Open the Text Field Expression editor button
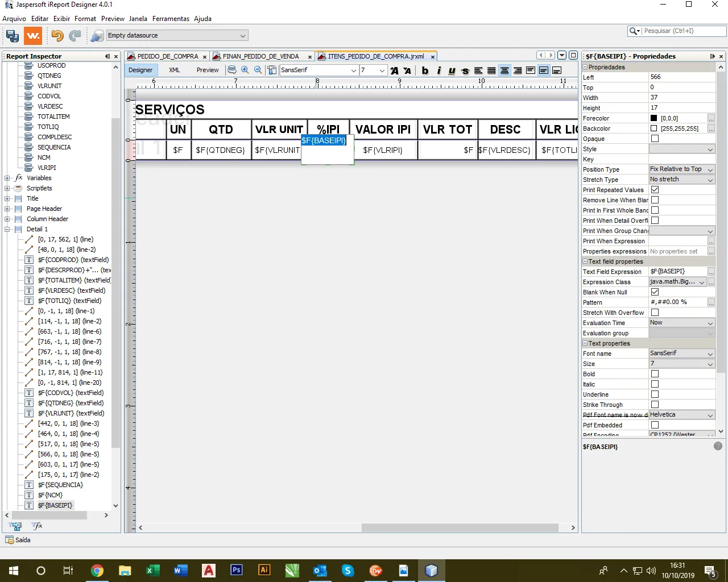728x582 pixels. pos(711,272)
